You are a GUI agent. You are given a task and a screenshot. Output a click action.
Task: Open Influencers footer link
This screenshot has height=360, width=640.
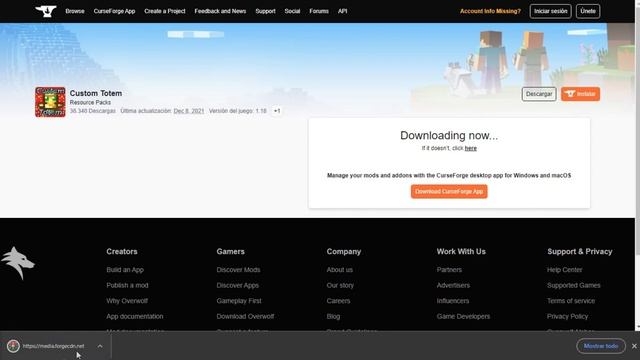pyautogui.click(x=453, y=301)
